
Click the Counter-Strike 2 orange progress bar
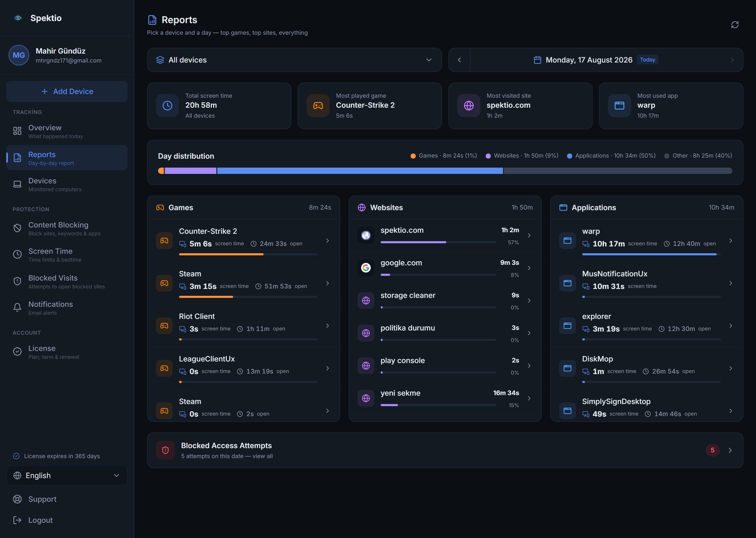[x=221, y=255]
